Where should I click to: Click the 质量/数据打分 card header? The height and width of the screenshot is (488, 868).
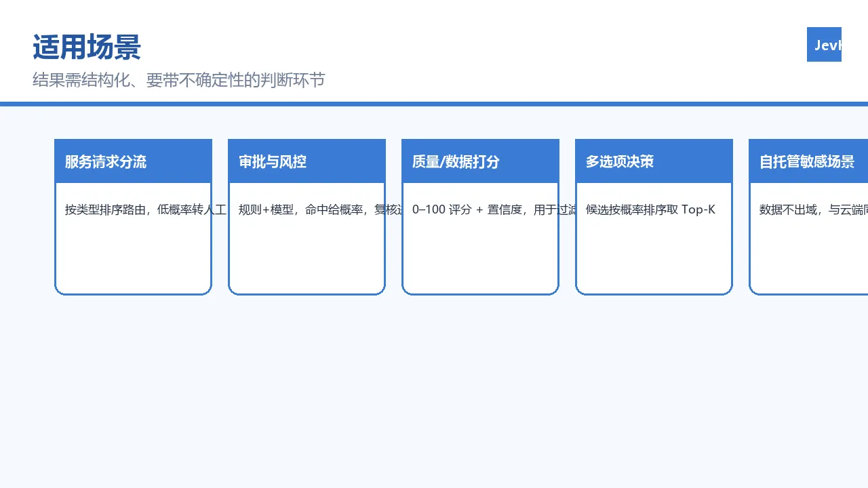pos(480,161)
